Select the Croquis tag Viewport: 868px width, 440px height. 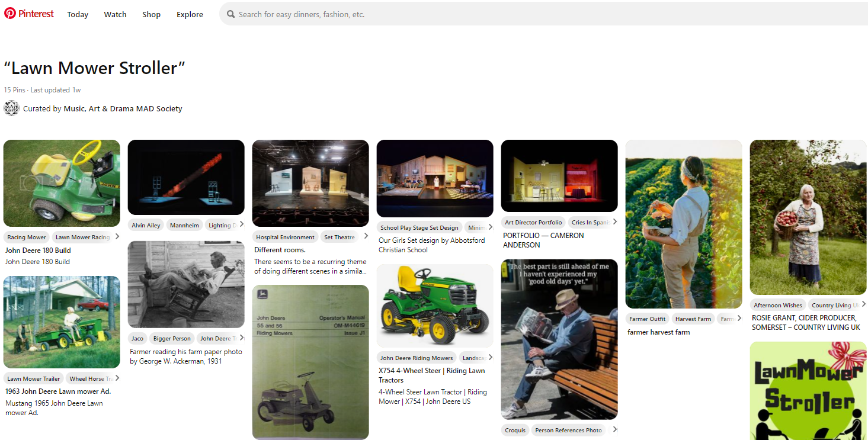tap(515, 430)
